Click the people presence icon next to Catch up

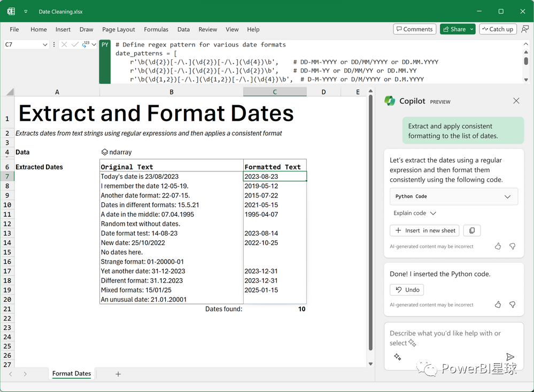click(x=525, y=29)
